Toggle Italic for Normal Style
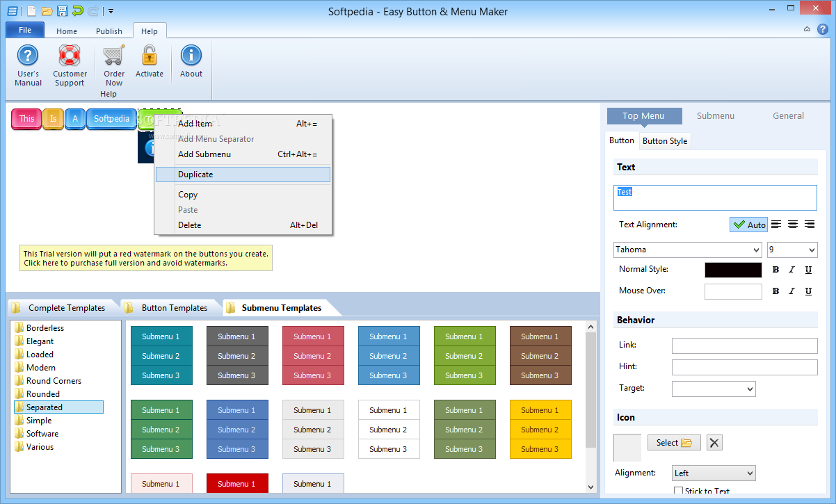836x504 pixels. 791,270
